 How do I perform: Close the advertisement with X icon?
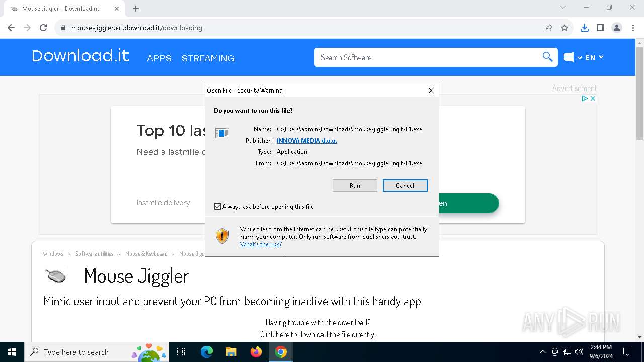(593, 98)
